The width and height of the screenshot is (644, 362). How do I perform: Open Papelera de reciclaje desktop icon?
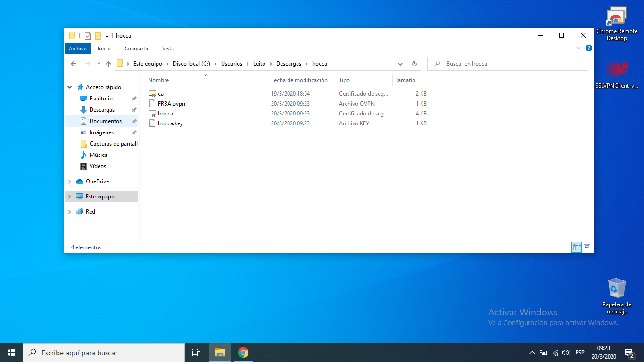[617, 296]
